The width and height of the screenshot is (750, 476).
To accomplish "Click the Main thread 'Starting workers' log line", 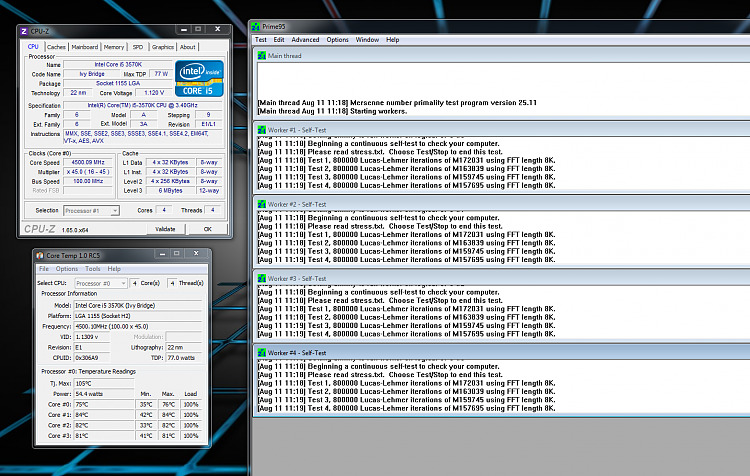I will [332, 111].
